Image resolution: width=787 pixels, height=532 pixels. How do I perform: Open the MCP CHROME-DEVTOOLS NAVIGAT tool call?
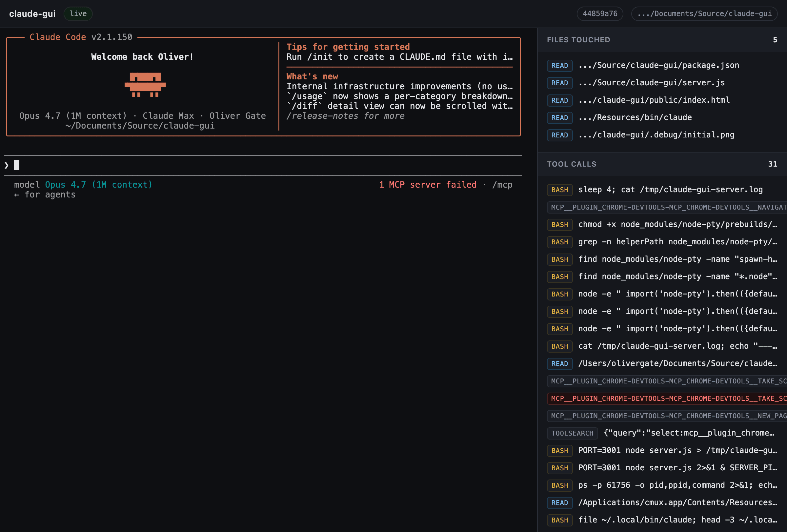(x=667, y=207)
